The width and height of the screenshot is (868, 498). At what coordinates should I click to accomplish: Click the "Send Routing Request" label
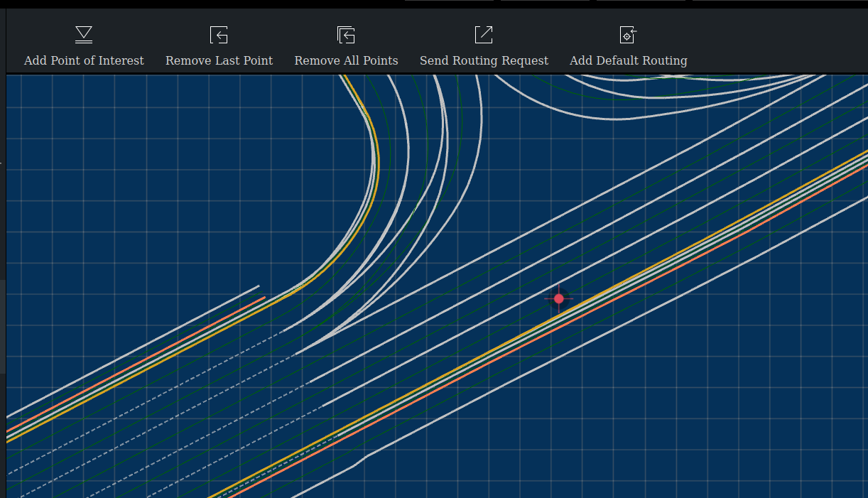[484, 60]
